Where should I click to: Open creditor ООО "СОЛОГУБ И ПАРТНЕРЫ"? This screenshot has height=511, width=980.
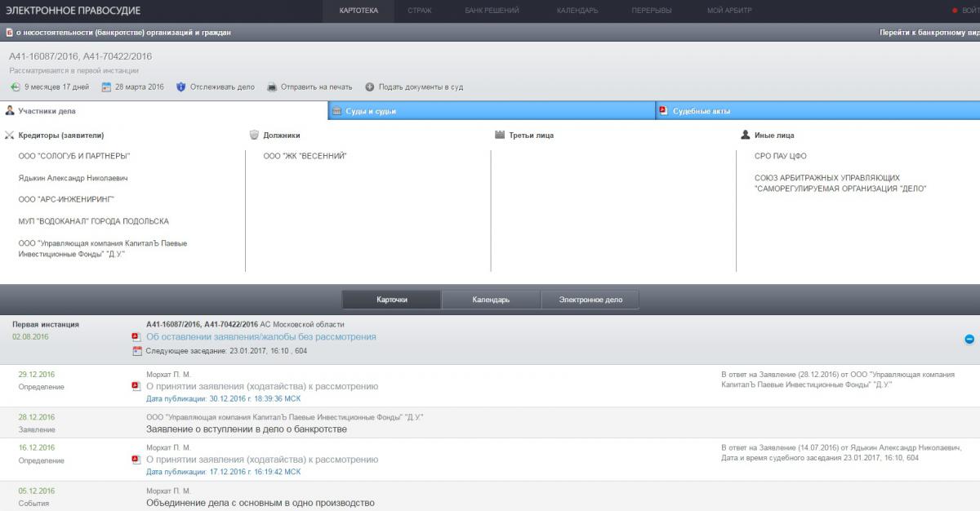point(74,156)
